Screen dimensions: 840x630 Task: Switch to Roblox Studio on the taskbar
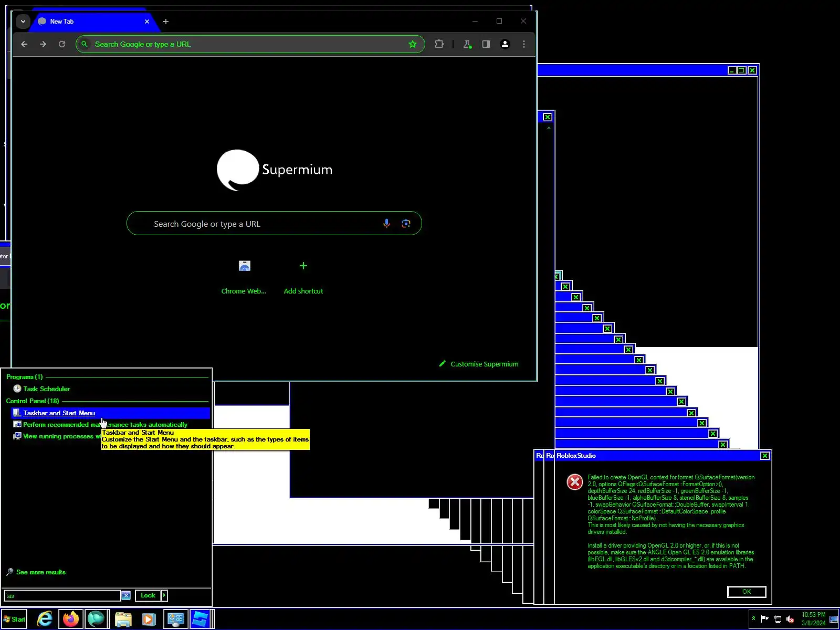(201, 619)
